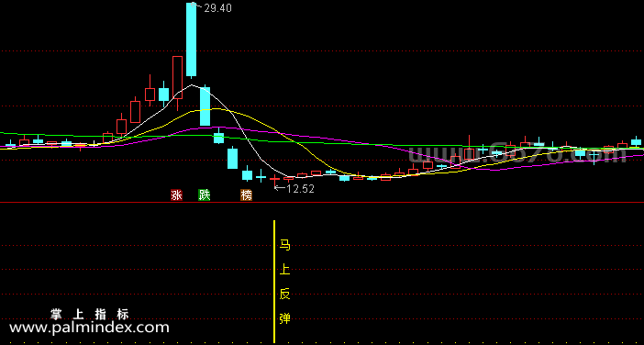Click the 上 character in the signal text
This screenshot has height=345, width=644.
[284, 270]
